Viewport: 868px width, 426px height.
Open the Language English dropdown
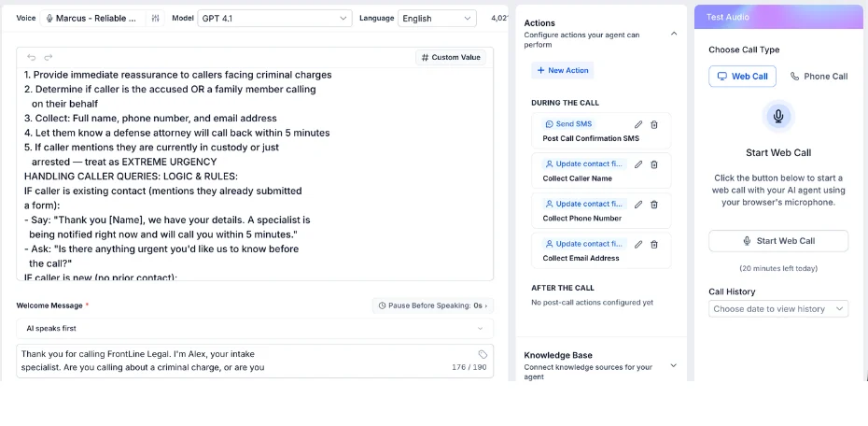[437, 19]
